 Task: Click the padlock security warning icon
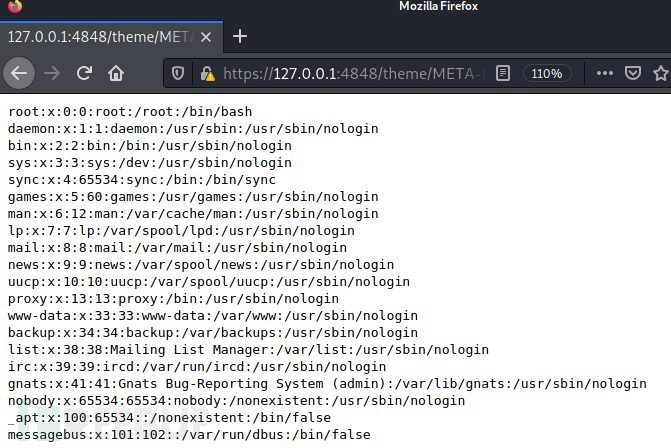(x=207, y=73)
